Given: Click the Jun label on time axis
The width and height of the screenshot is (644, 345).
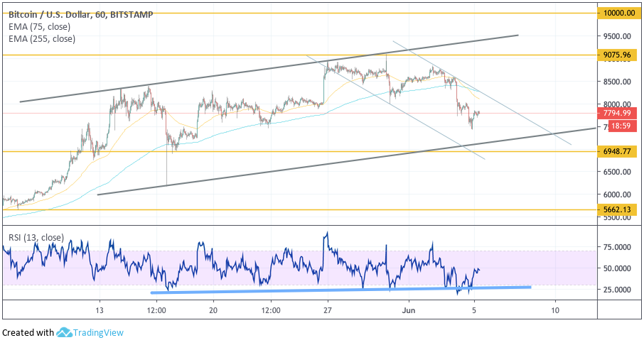Looking at the screenshot, I should tap(408, 310).
